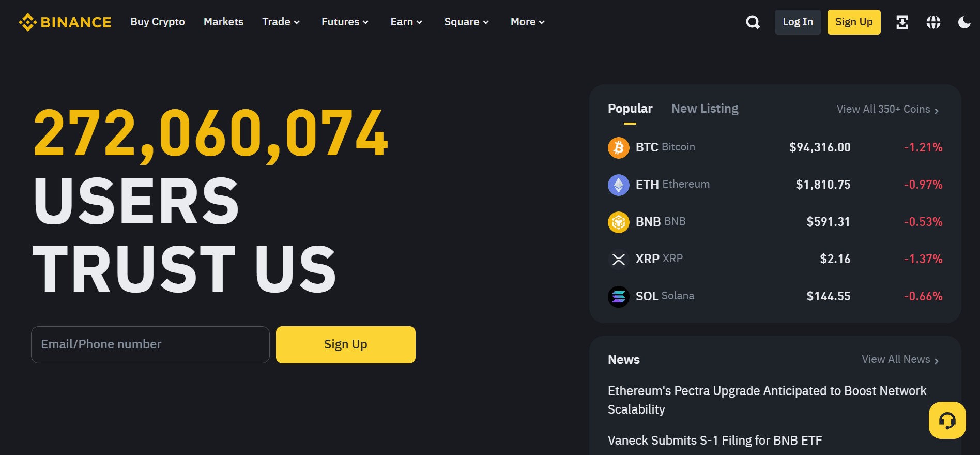Expand the More dropdown menu
Screen dimensions: 980x455
pos(528,22)
